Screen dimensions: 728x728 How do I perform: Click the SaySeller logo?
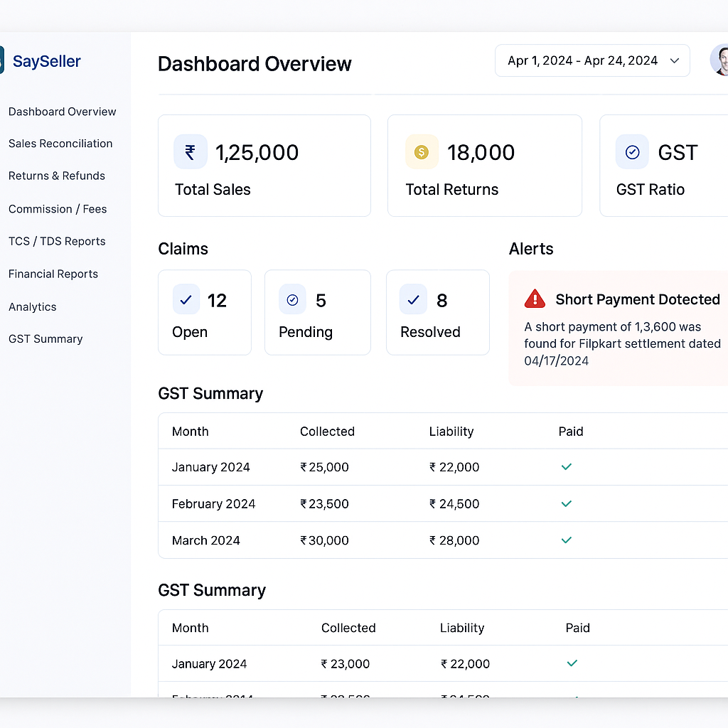pos(41,61)
